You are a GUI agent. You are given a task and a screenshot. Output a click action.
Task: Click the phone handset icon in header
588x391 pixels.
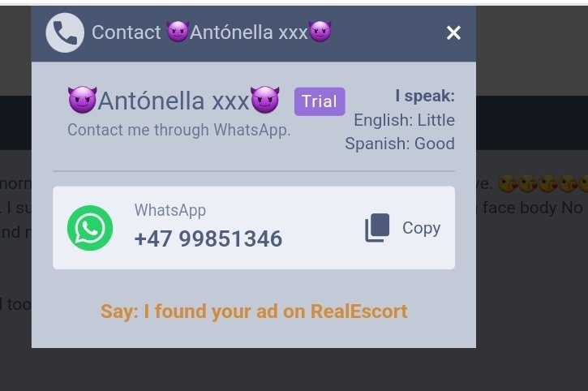[65, 32]
